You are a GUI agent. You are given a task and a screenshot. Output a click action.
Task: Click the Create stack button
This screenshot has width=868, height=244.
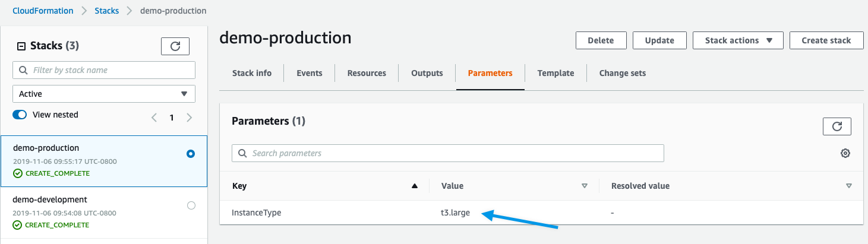coord(826,40)
